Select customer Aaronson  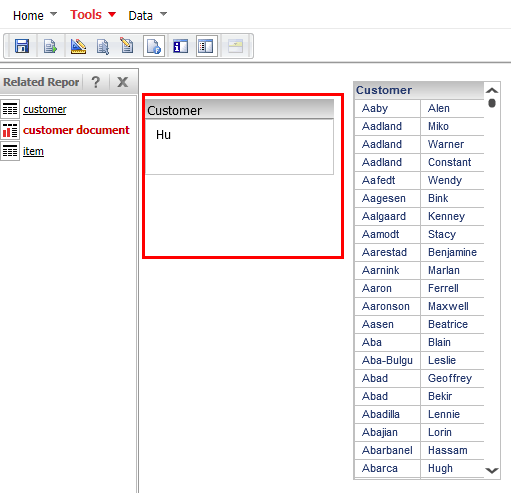click(x=386, y=306)
